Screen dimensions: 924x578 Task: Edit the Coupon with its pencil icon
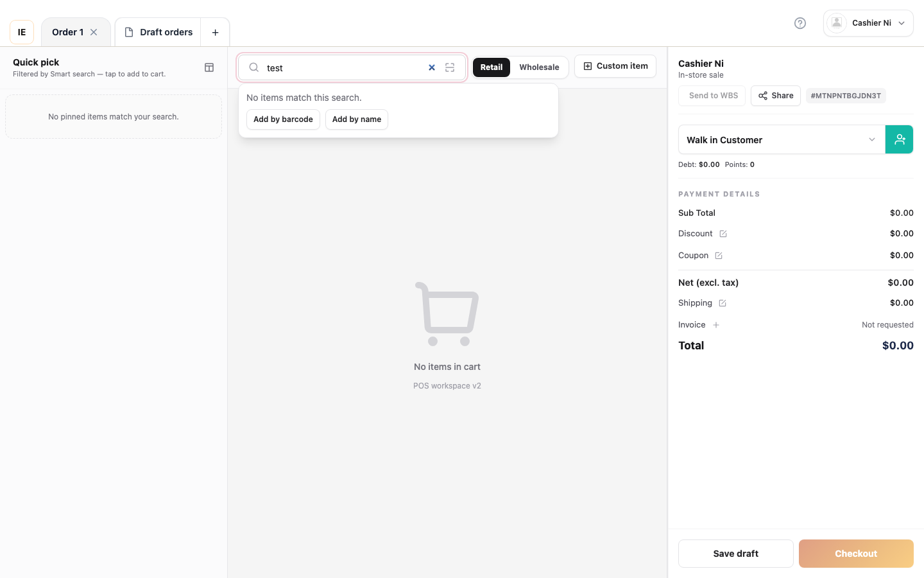pos(719,256)
